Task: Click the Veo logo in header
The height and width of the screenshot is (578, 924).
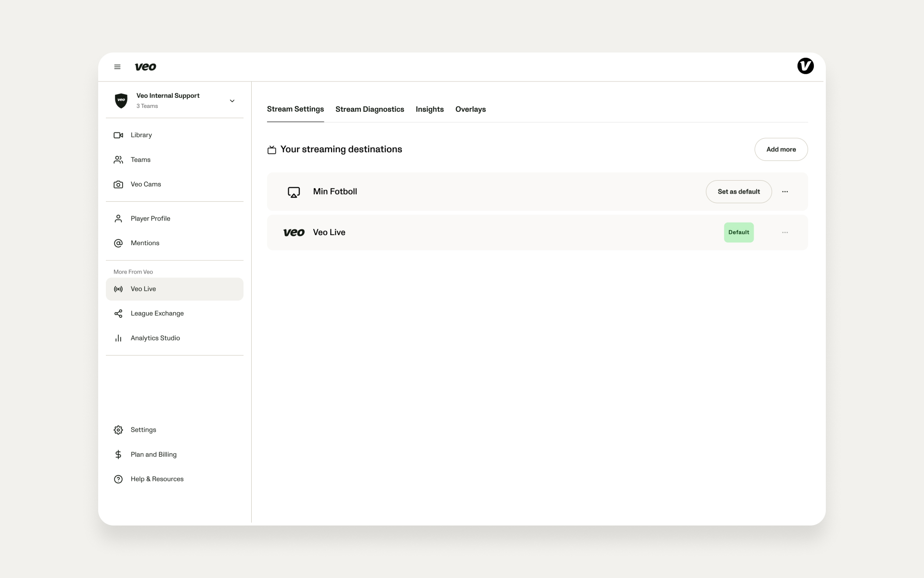Action: coord(145,67)
